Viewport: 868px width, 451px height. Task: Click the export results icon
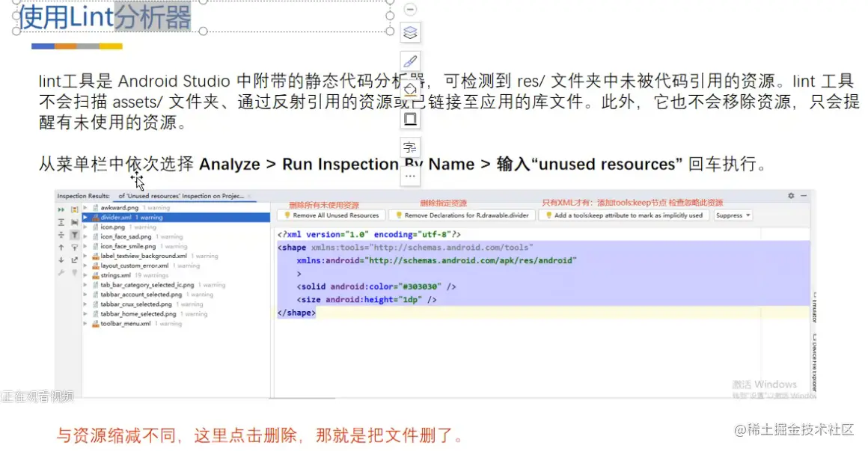tap(74, 260)
